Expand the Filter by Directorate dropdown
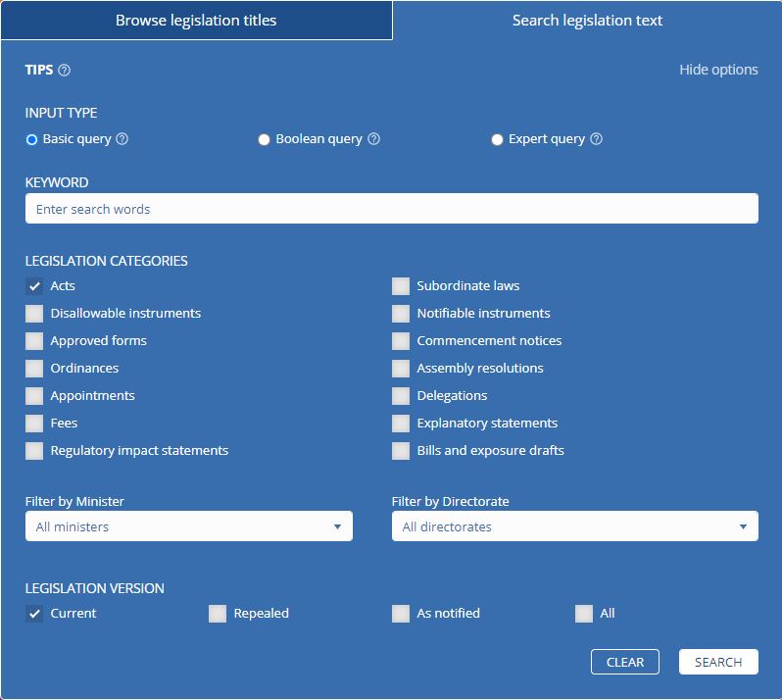782x700 pixels. 574,526
